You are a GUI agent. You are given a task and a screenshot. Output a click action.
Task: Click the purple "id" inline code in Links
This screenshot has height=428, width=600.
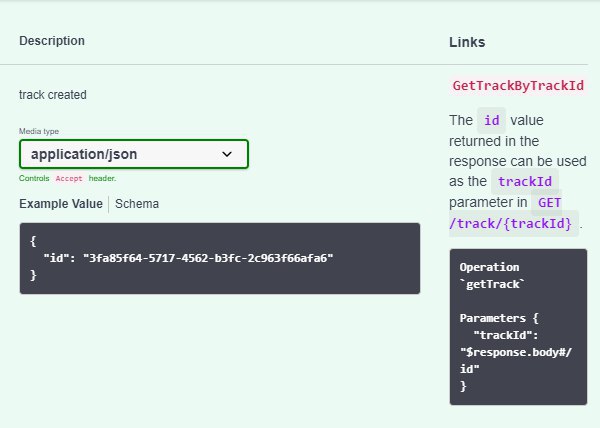coord(491,120)
